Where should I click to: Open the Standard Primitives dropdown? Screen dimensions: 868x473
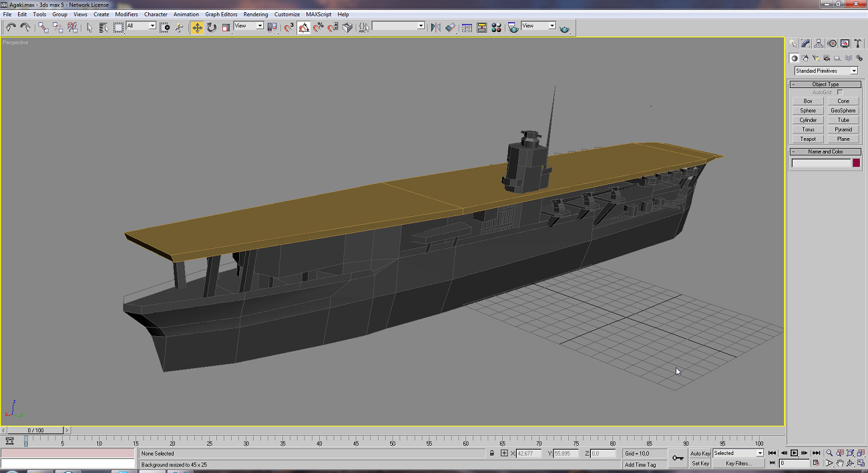click(x=826, y=71)
